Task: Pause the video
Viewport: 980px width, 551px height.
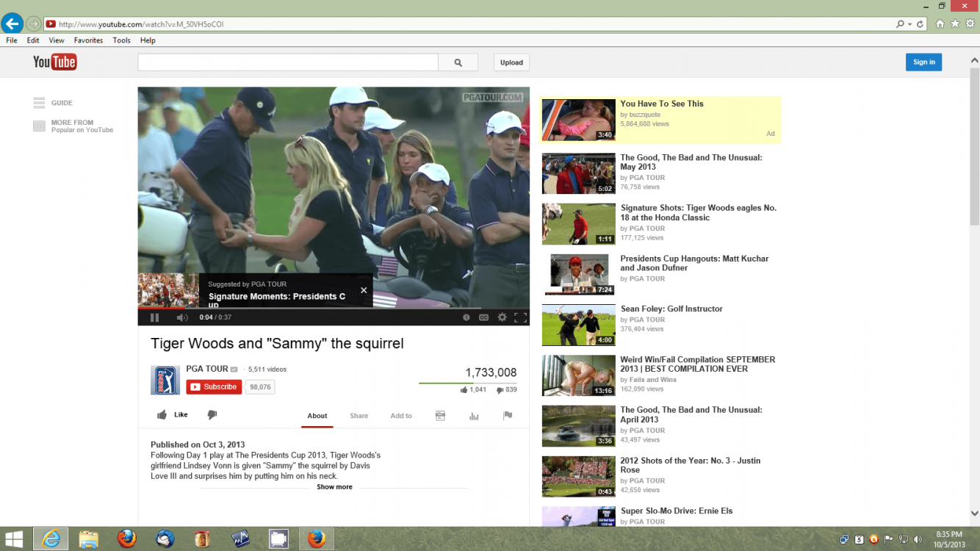Action: click(x=154, y=317)
